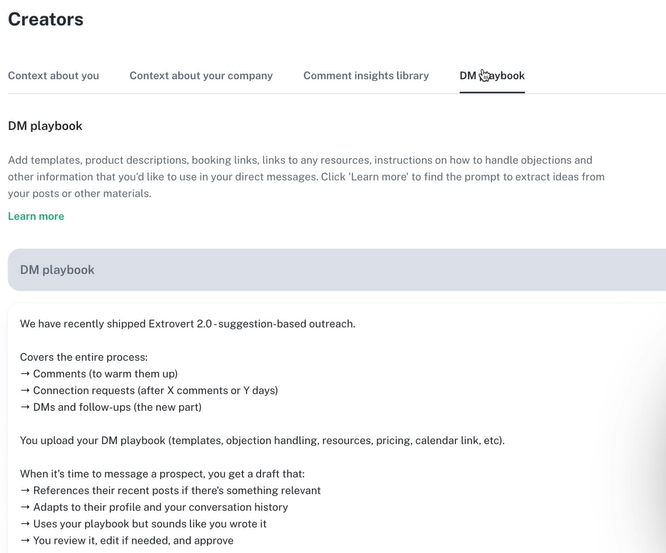Place cursor in 'You upload your DM playbook' line
The height and width of the screenshot is (553, 666).
tap(262, 440)
